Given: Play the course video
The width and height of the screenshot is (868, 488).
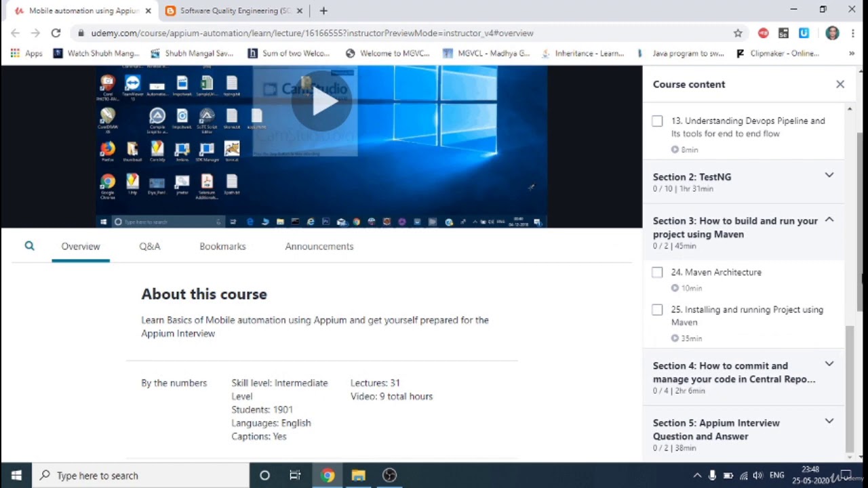Looking at the screenshot, I should (x=321, y=102).
